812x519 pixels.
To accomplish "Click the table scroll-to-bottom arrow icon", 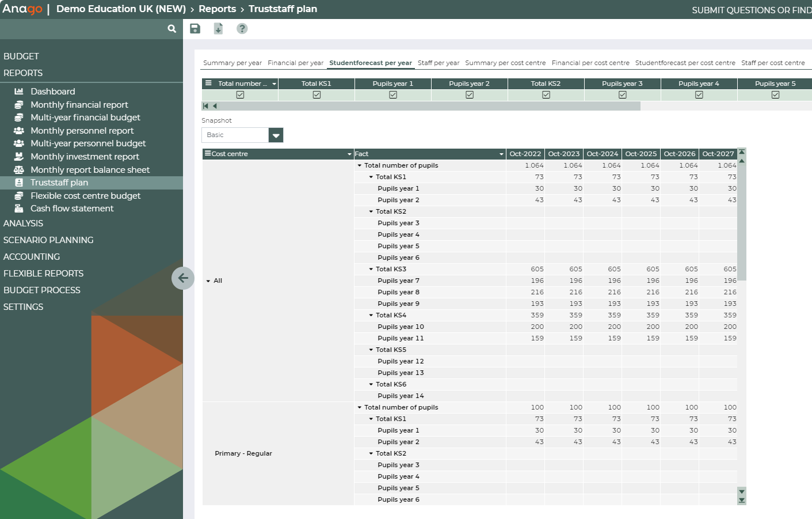I will click(742, 501).
